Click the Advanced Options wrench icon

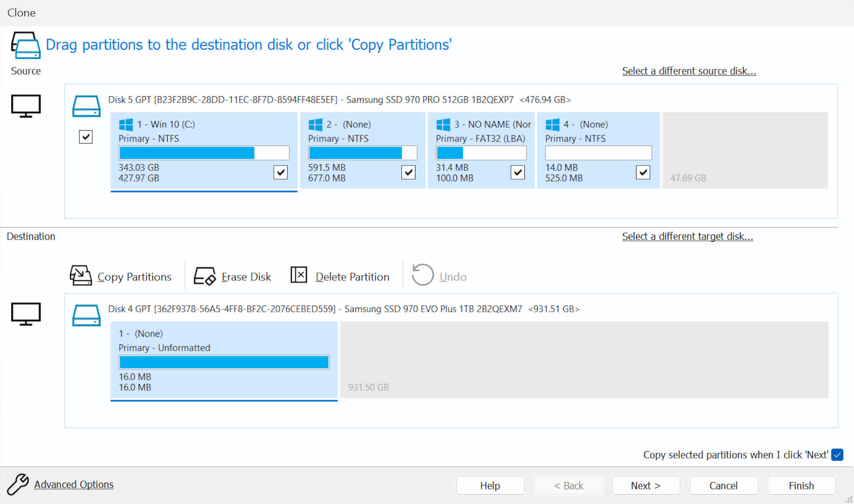(x=18, y=484)
